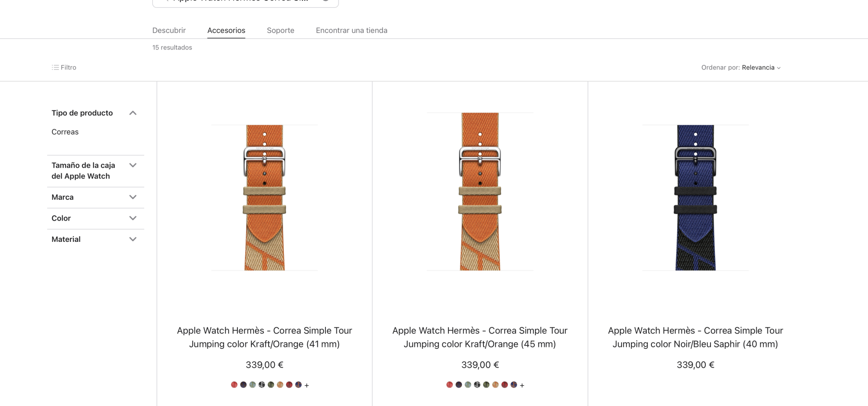The image size is (868, 406).
Task: Switch to the Descubrir tab
Action: pyautogui.click(x=169, y=30)
